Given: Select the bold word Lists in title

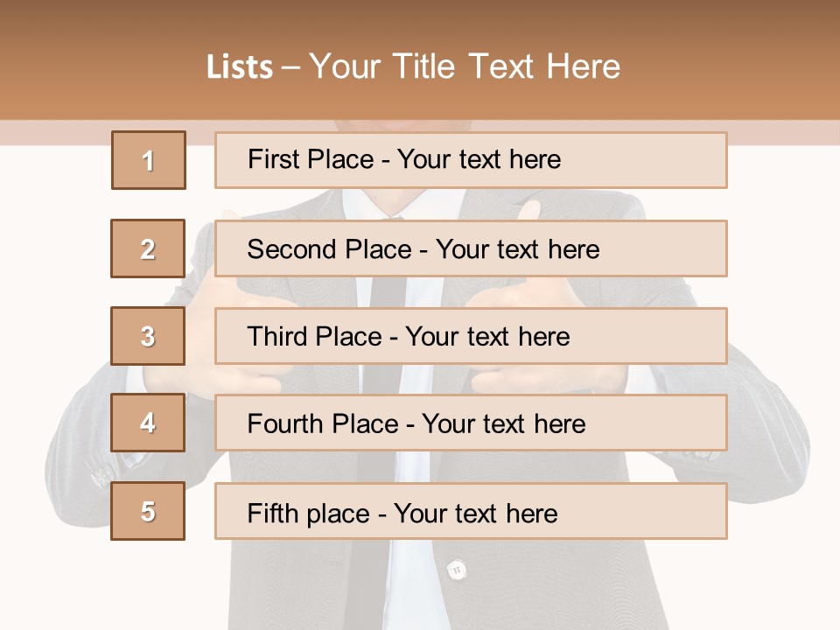Looking at the screenshot, I should pos(240,67).
